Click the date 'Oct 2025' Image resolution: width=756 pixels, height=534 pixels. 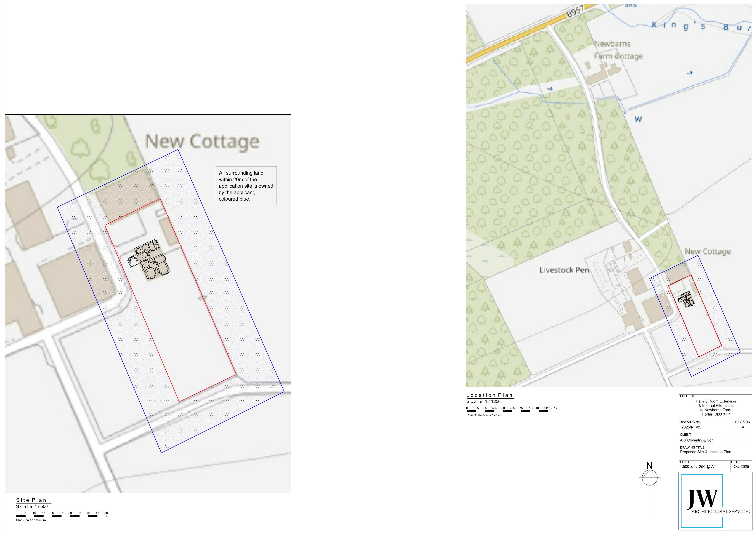point(741,466)
